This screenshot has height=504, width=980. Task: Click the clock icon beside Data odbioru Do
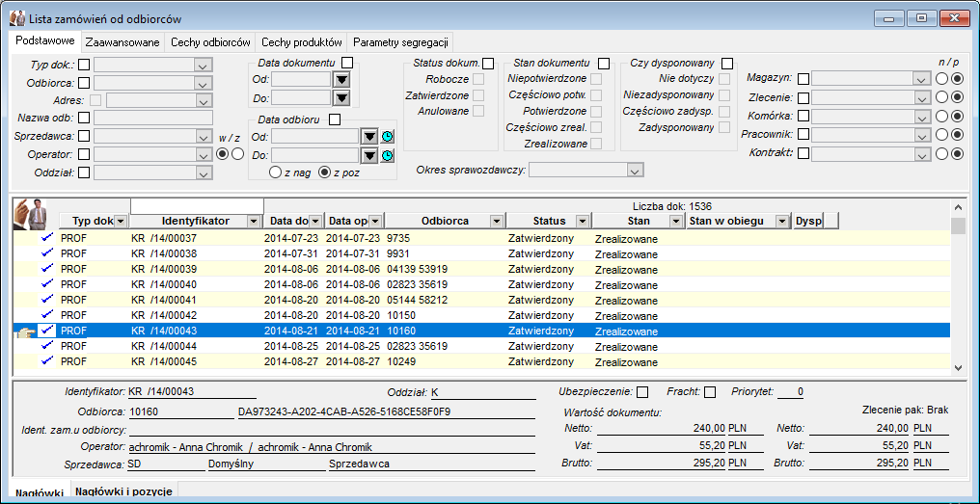point(388,155)
